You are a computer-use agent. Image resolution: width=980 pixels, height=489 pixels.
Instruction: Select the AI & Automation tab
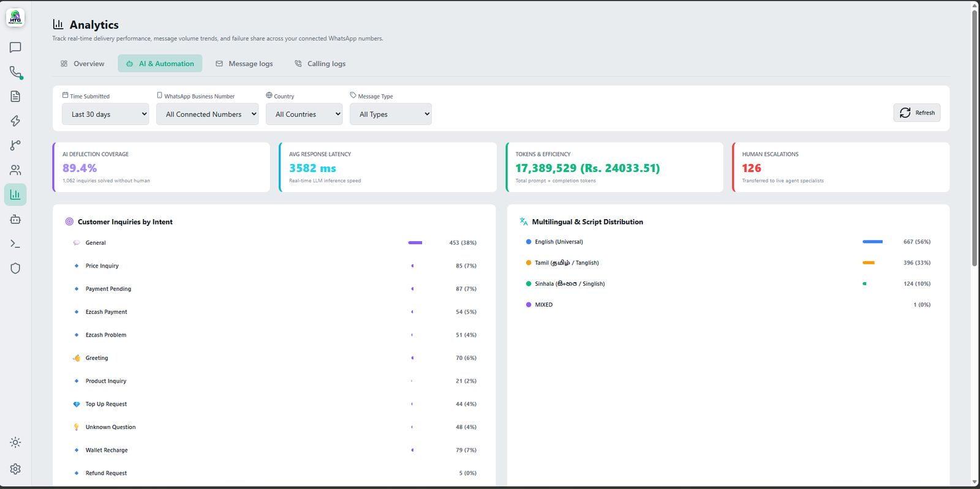click(160, 64)
